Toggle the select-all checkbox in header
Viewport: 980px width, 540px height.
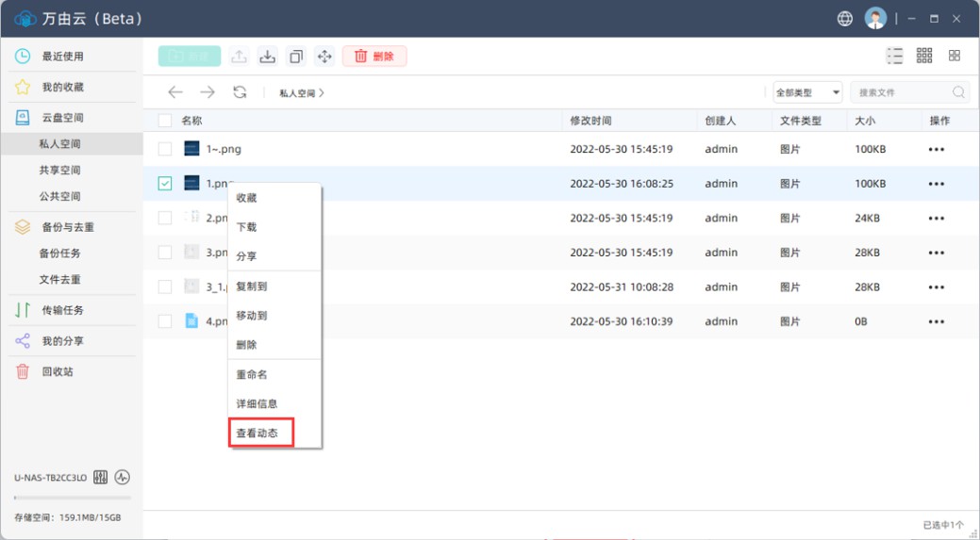(x=165, y=121)
